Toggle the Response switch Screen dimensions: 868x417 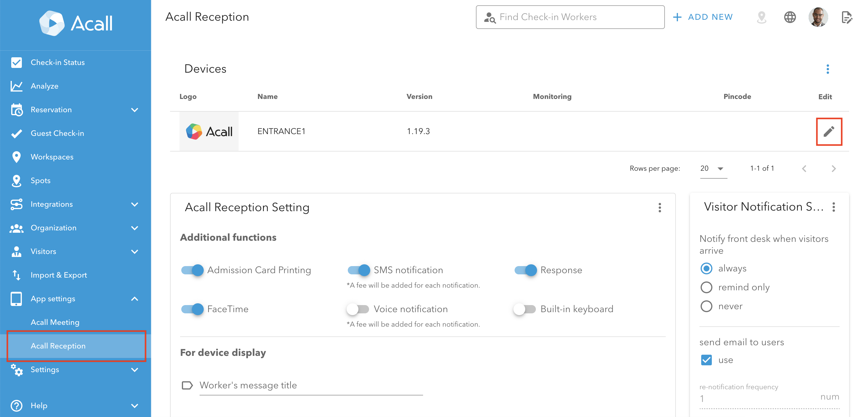click(x=526, y=270)
